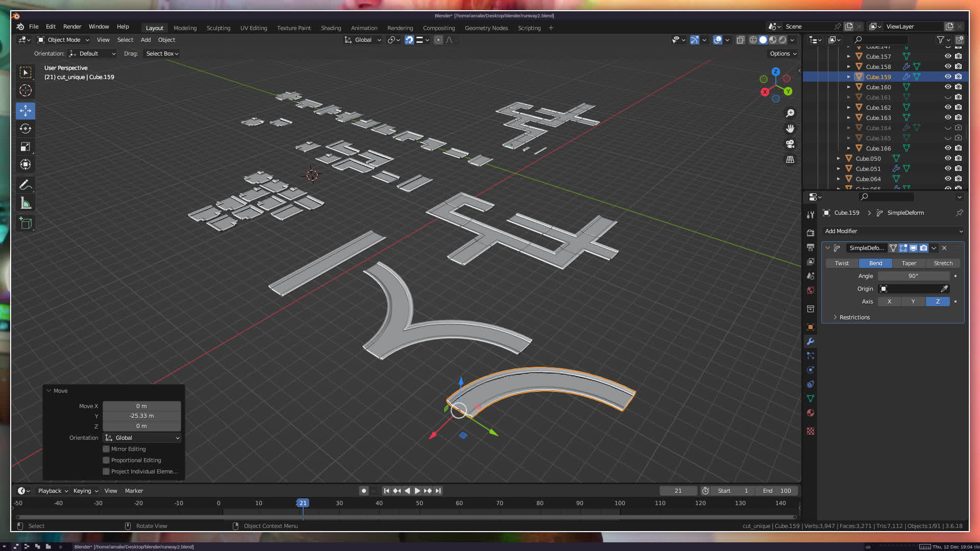This screenshot has width=980, height=551.
Task: Switch to the Sculpting workspace tab
Action: click(x=218, y=28)
